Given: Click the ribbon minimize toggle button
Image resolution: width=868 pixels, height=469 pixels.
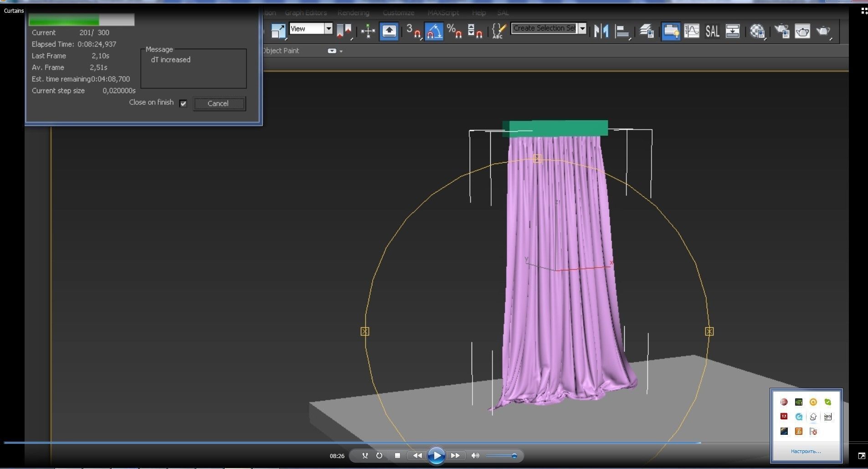Looking at the screenshot, I should [x=332, y=51].
